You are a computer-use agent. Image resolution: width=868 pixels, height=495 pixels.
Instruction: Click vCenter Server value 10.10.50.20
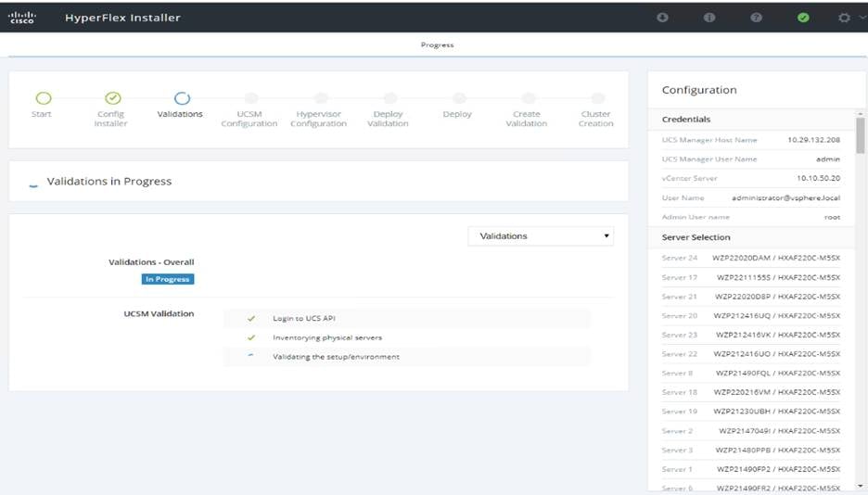click(x=818, y=178)
